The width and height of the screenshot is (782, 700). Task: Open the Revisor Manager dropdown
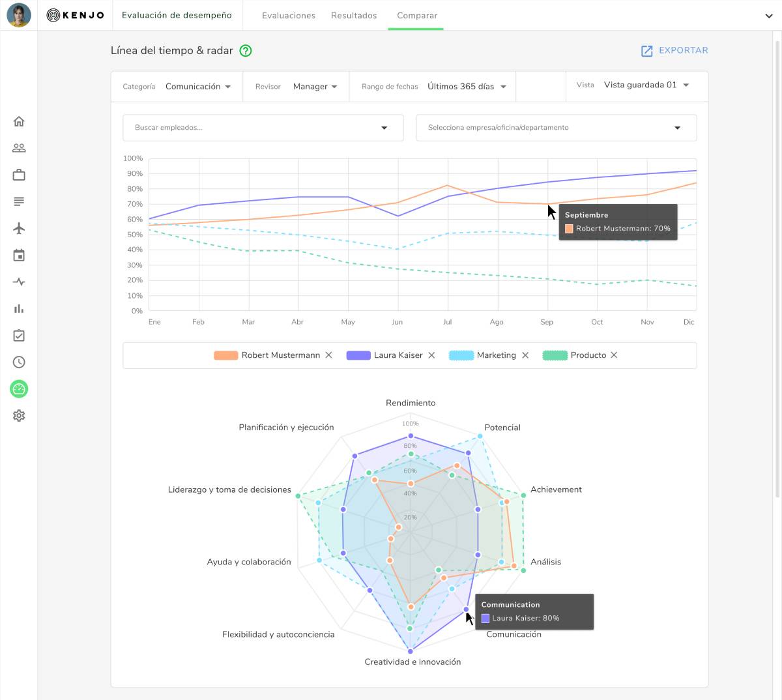(315, 87)
